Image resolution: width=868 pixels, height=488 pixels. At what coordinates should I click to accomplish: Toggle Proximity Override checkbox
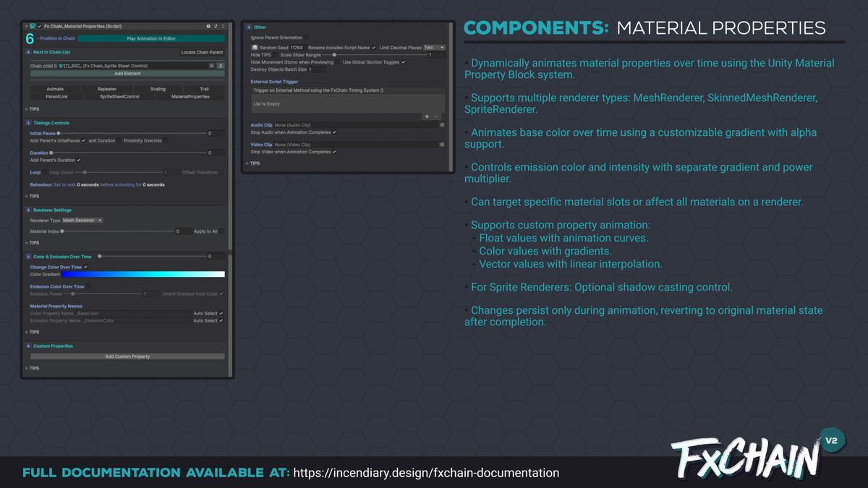165,140
